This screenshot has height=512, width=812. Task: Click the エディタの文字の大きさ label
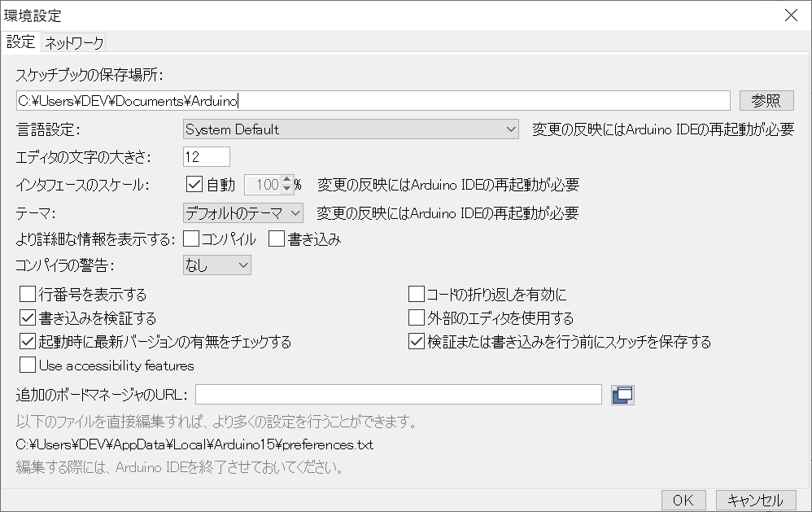pyautogui.click(x=83, y=157)
